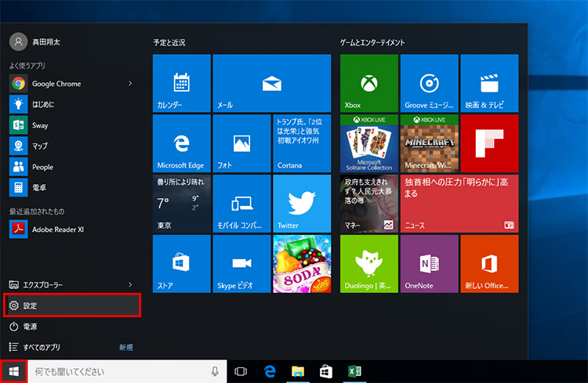Click Excel icon in taskbar
Viewport: 588px width, 383px height.
pyautogui.click(x=354, y=371)
